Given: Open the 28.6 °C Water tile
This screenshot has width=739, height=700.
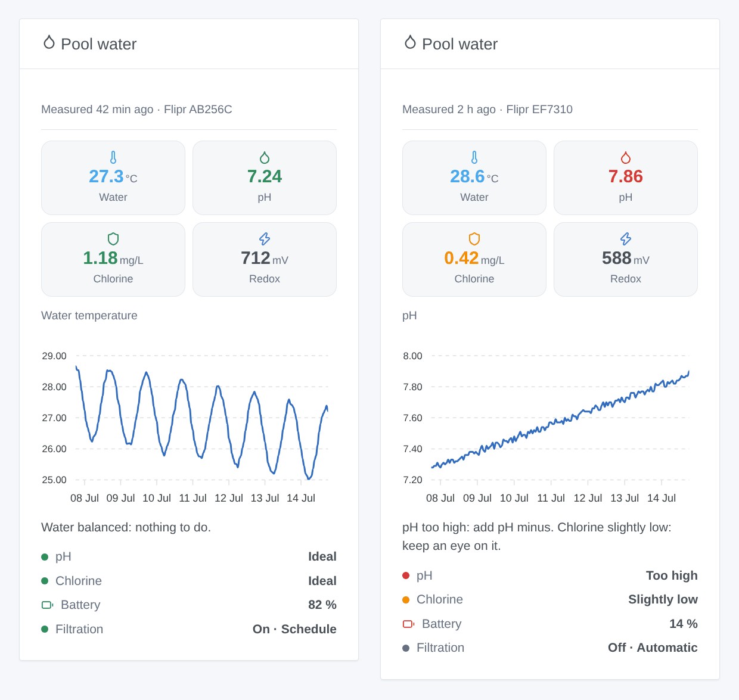Looking at the screenshot, I should point(474,178).
